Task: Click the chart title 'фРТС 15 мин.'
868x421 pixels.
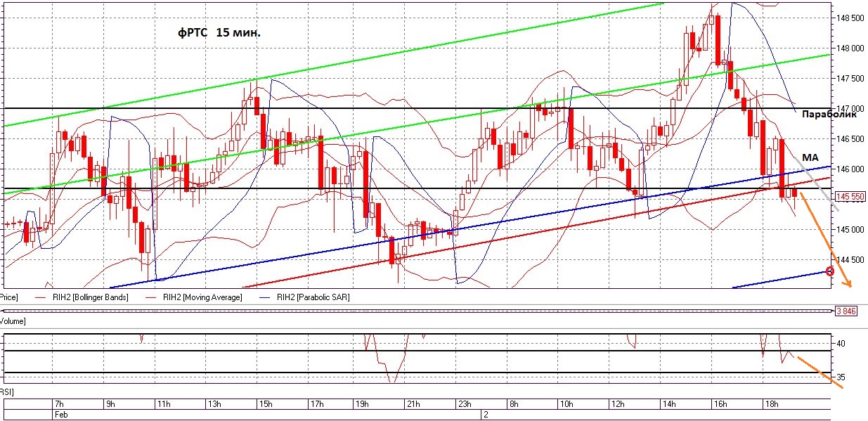Action: pos(219,33)
